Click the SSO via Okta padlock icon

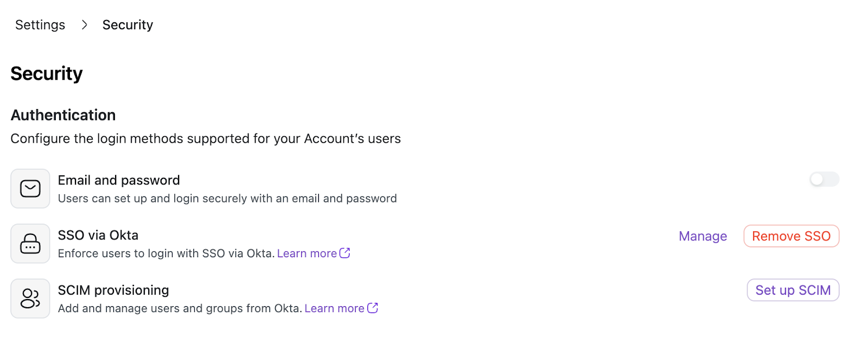pos(30,244)
